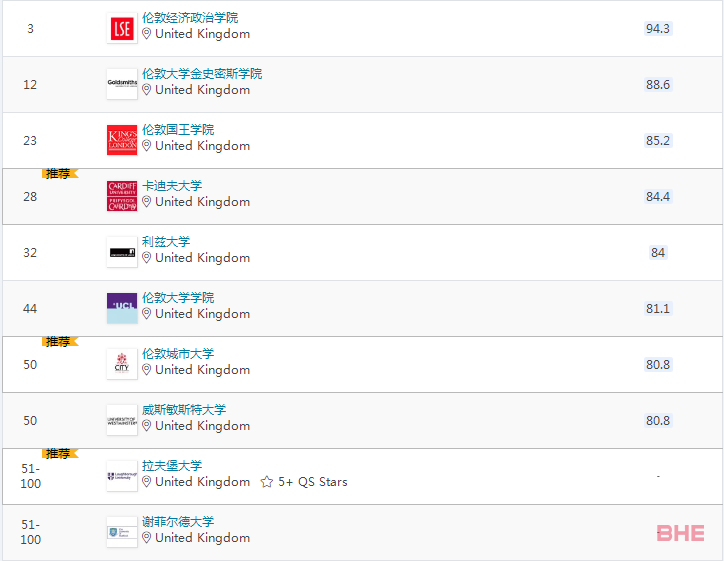The image size is (724, 561).
Task: Click location pin icon under 伦敦经济政治学院
Action: click(x=146, y=34)
